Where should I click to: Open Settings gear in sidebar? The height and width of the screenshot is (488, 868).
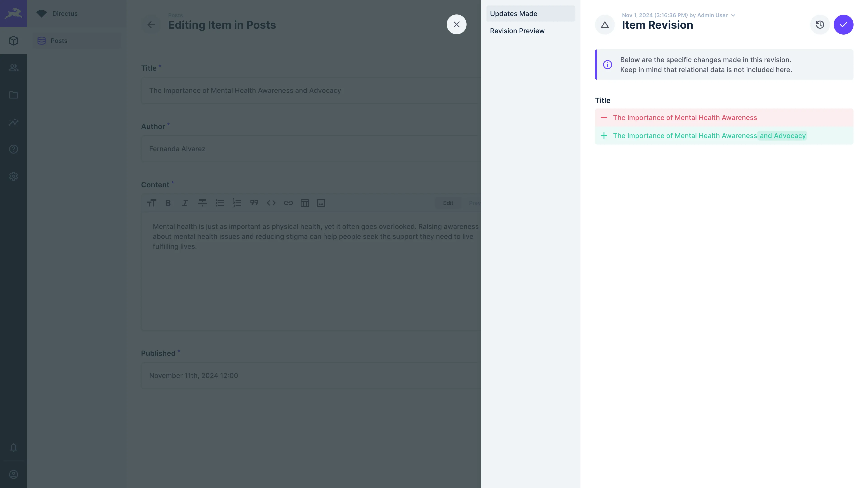pos(14,176)
